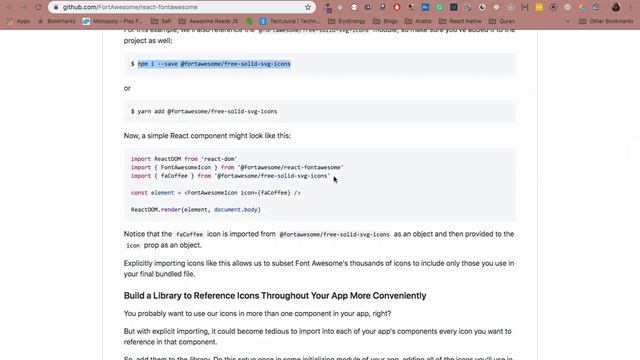Viewport: 640px width, 360px height.
Task: Click the inline faCoffee code in paragraph
Action: (x=189, y=234)
